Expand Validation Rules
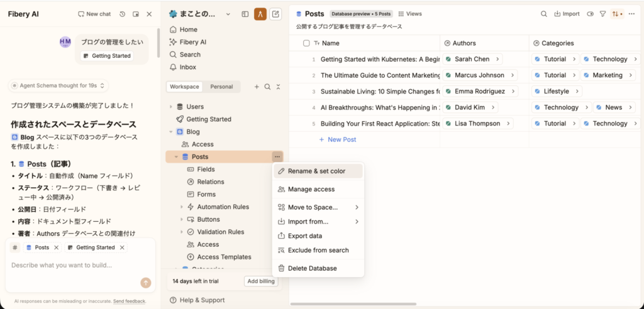 [182, 232]
